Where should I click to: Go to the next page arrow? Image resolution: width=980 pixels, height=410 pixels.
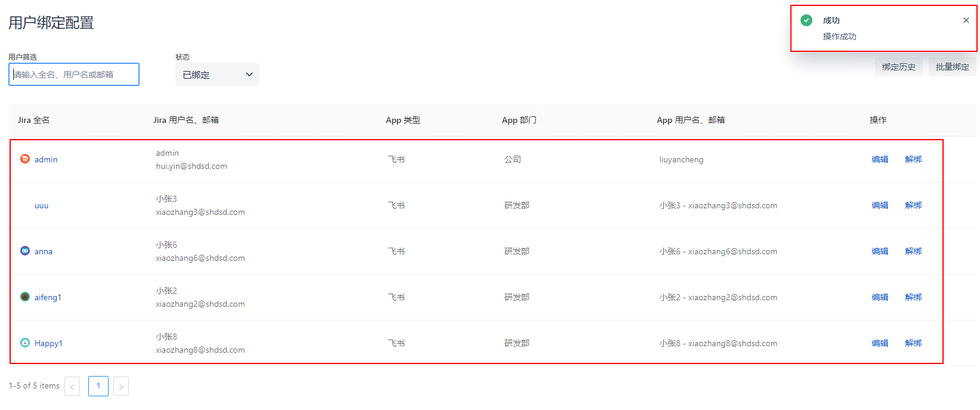121,386
